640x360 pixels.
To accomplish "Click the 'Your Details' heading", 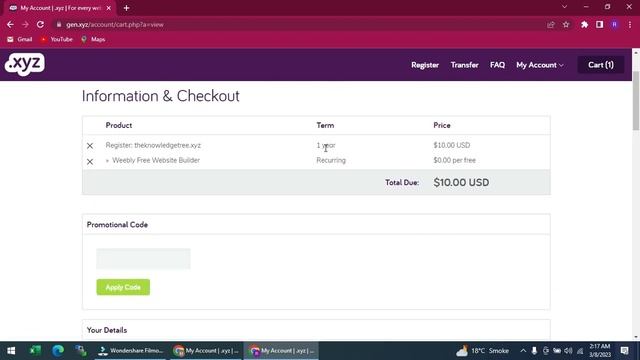I will (x=107, y=330).
